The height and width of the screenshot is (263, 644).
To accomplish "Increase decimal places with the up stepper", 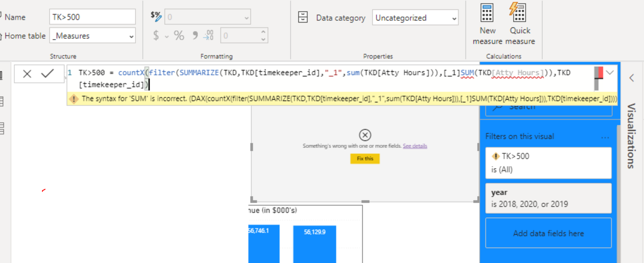I will (x=264, y=32).
